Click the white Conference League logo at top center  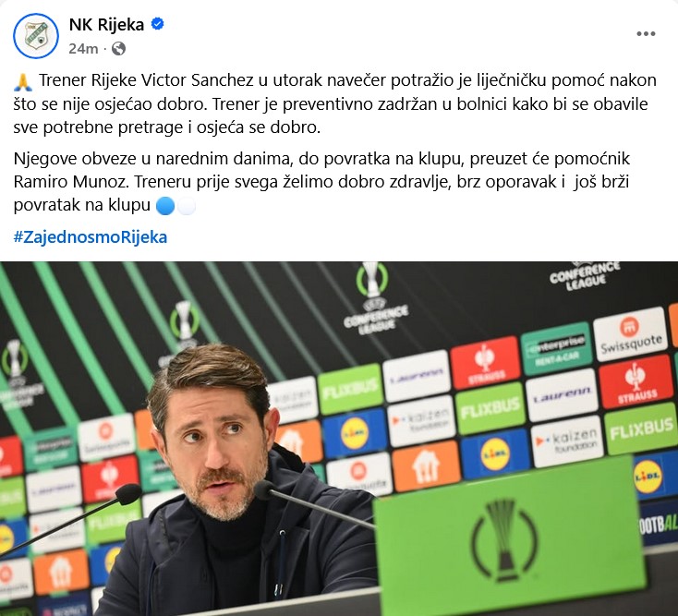(374, 298)
